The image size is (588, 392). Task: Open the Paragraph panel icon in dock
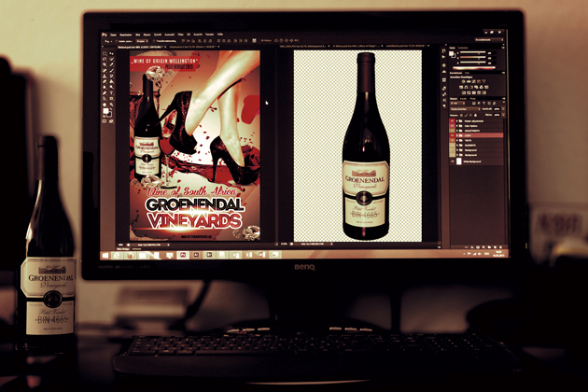pos(444,105)
